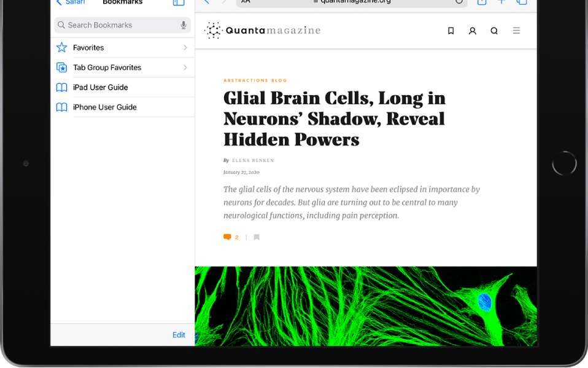Open the iPhone User Guide bookmark
Image resolution: width=588 pixels, height=368 pixels.
[x=122, y=108]
